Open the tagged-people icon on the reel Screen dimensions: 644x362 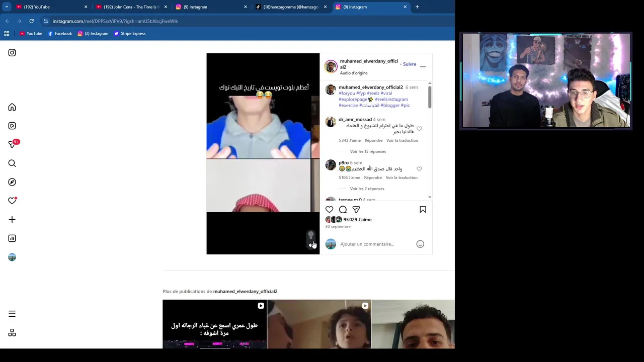[311, 235]
